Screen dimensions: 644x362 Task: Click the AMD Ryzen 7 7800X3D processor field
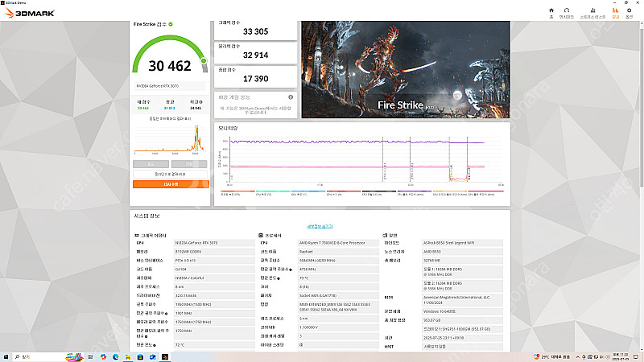(x=338, y=243)
